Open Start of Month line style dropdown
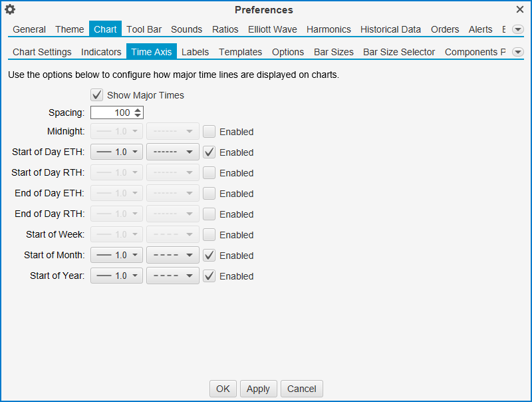 [172, 256]
